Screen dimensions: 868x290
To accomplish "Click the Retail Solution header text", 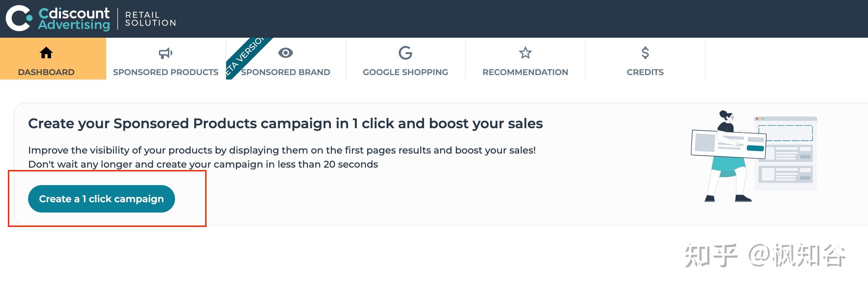I will point(150,19).
